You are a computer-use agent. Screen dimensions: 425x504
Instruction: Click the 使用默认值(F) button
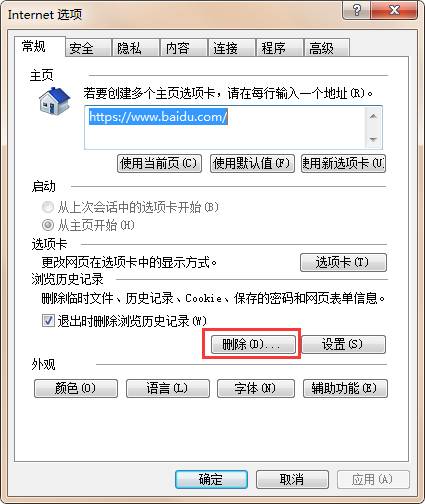252,163
